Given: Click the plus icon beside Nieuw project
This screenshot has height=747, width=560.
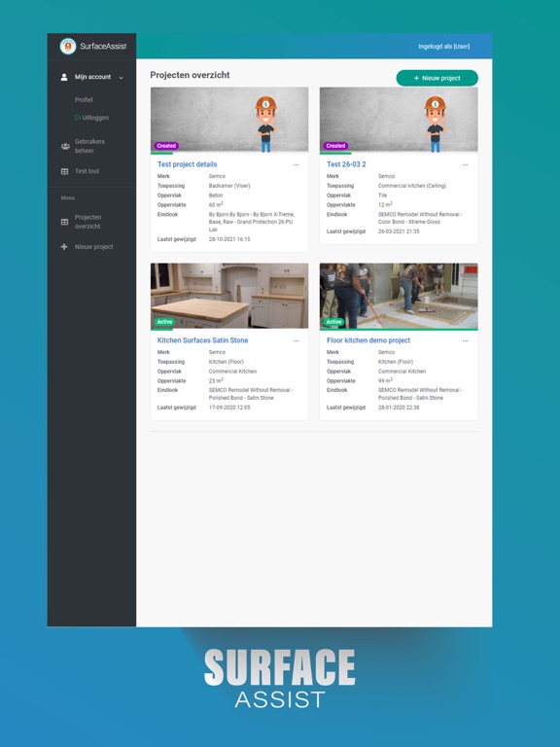Looking at the screenshot, I should [x=64, y=247].
